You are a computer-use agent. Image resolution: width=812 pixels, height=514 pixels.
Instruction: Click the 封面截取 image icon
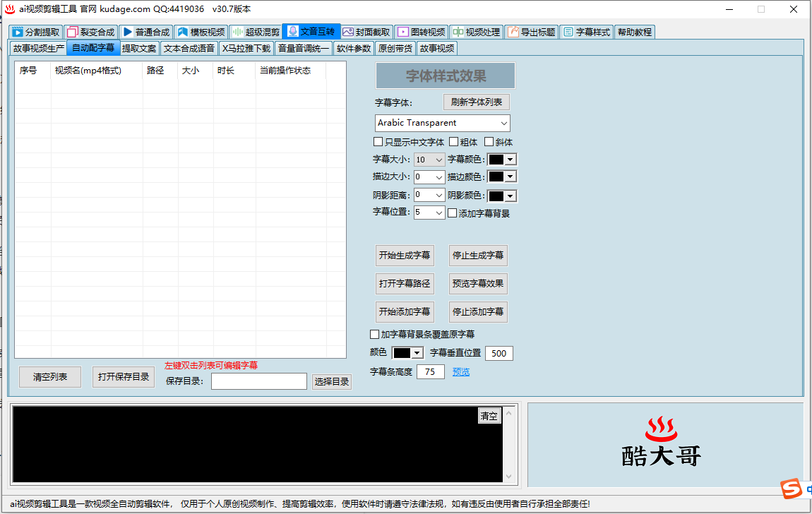[x=348, y=32]
